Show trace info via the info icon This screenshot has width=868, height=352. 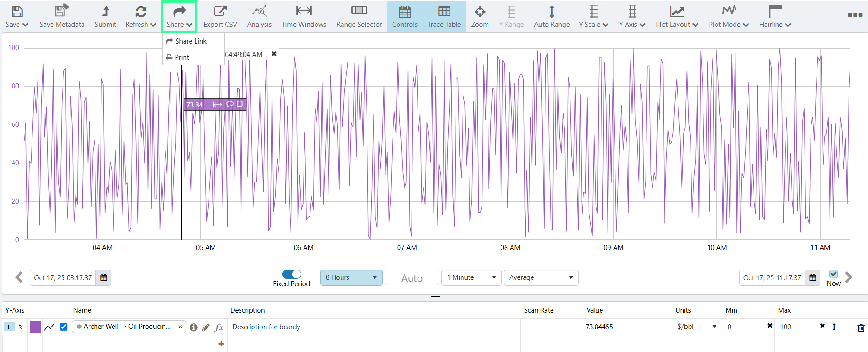[x=194, y=327]
